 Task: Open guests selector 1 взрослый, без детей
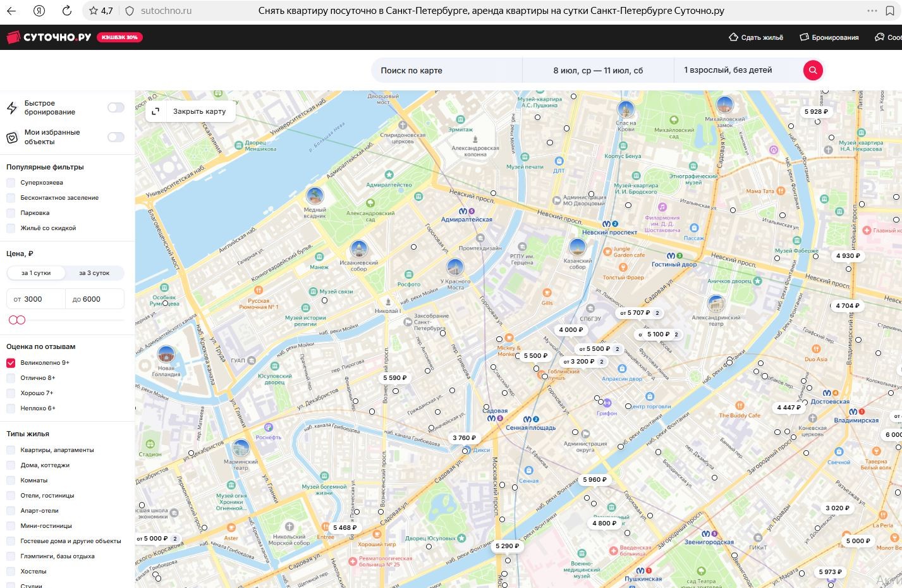click(x=728, y=70)
